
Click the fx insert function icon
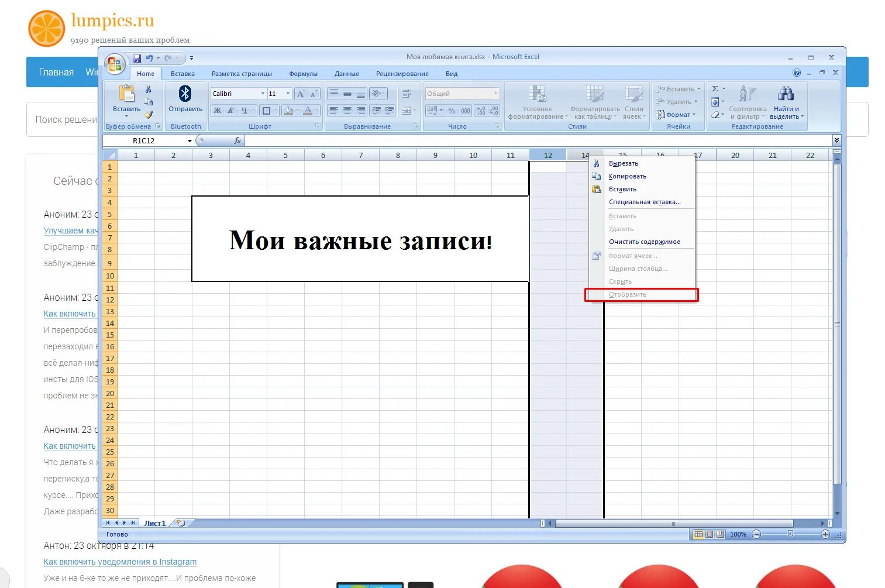237,140
